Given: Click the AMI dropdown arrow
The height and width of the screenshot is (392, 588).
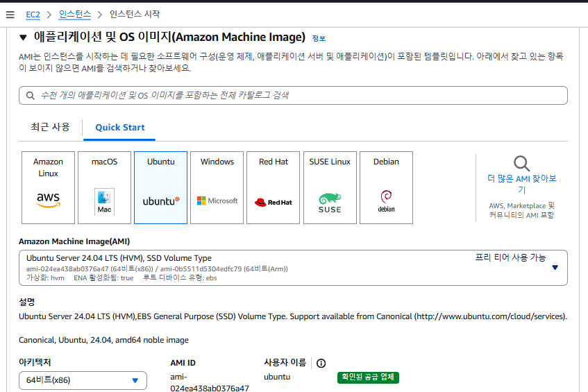Looking at the screenshot, I should pyautogui.click(x=555, y=268).
